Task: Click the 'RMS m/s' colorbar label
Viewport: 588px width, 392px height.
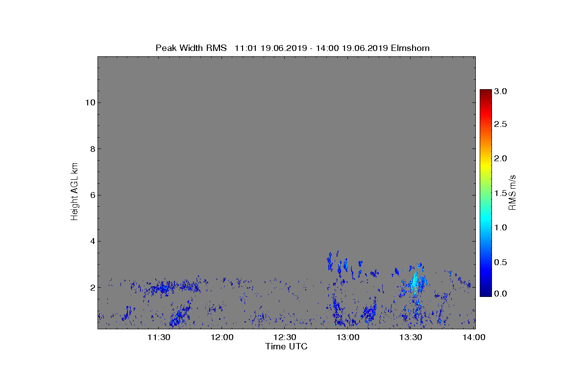Action: point(513,192)
